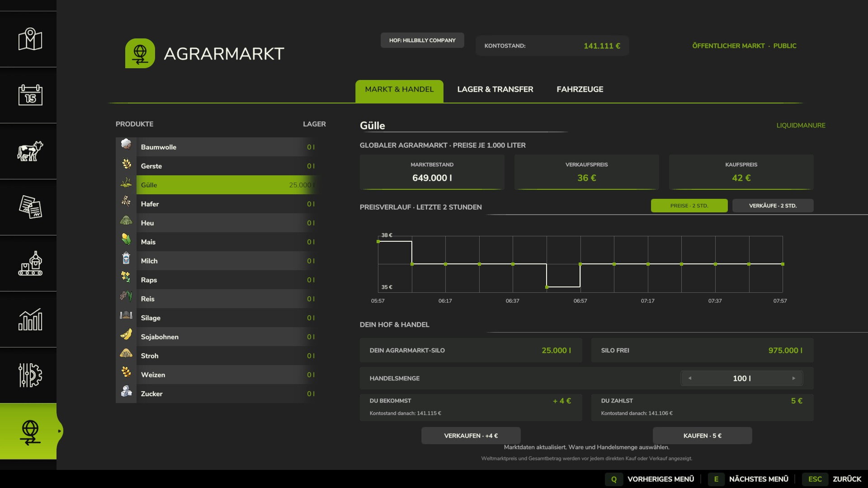
Task: Open the statistics bar chart icon
Action: tap(30, 319)
